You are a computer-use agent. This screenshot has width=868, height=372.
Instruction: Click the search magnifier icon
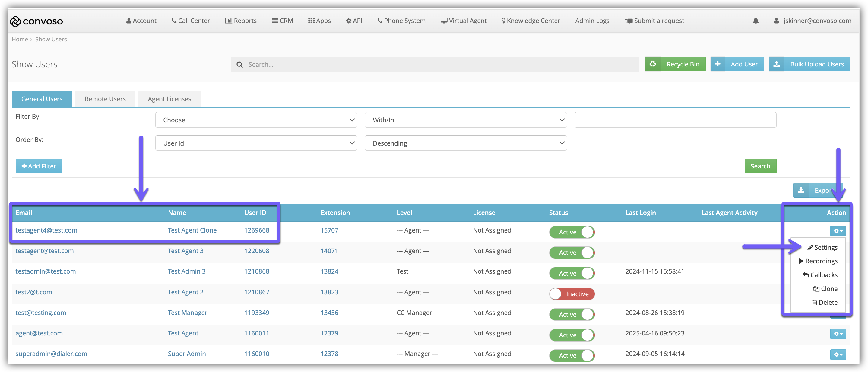239,64
